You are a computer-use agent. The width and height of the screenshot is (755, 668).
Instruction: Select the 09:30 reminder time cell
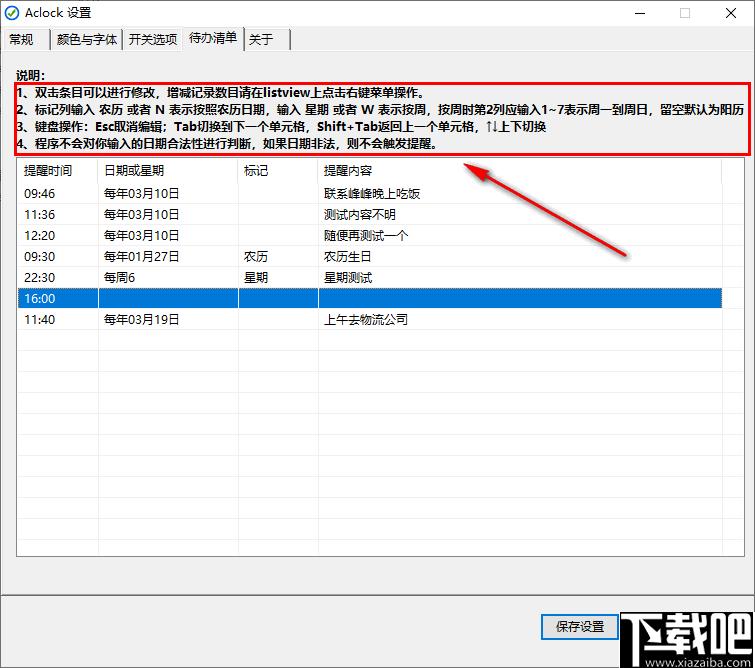click(x=39, y=257)
